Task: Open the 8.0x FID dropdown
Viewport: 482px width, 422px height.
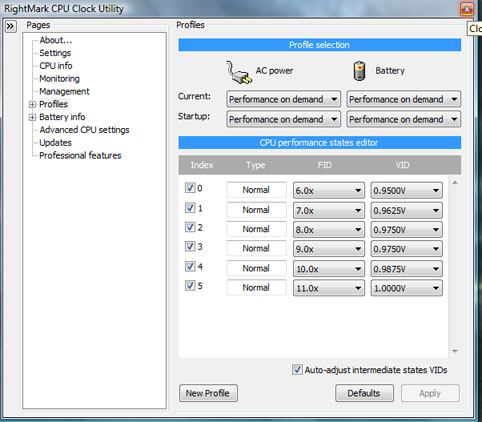Action: [x=329, y=229]
